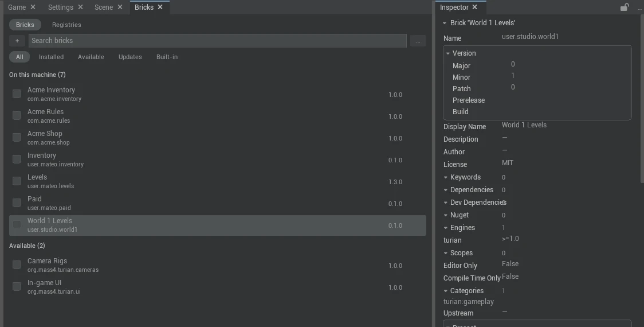Edit the Patch version value
The image size is (644, 327).
pyautogui.click(x=513, y=87)
